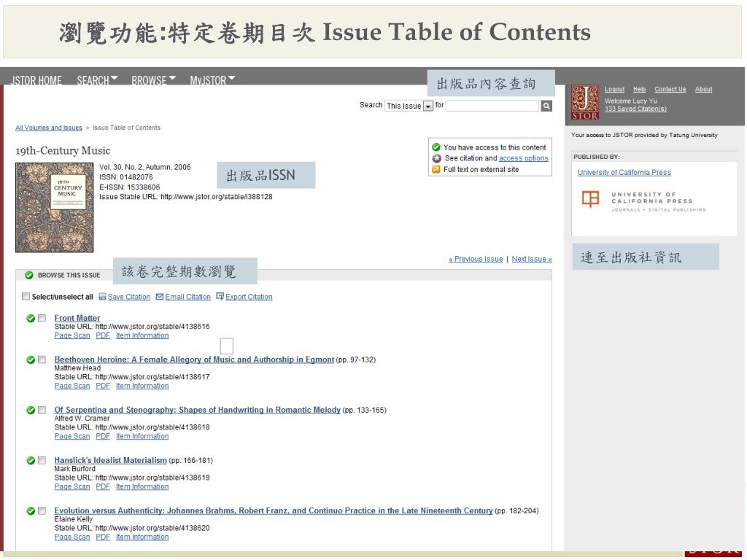Open PDF for Hanslick's Idealist Materialism
This screenshot has width=747, height=560.
(x=103, y=486)
